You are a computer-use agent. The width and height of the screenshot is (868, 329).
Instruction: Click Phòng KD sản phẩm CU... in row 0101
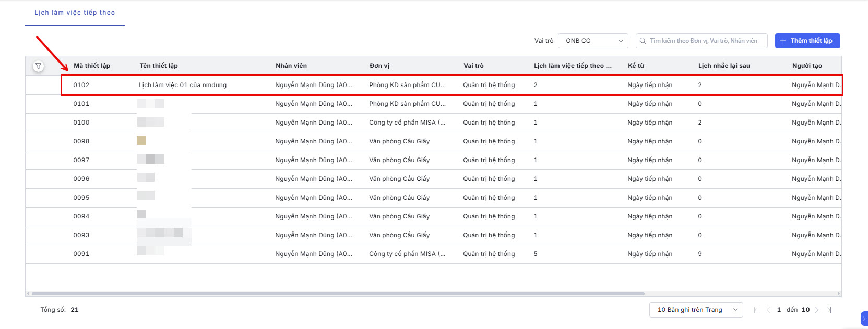point(407,104)
